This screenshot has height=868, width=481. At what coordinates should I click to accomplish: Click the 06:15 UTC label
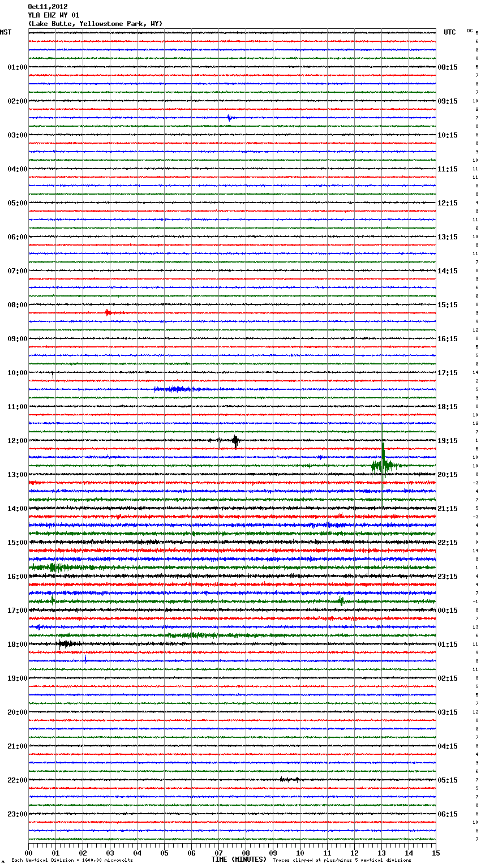click(x=448, y=814)
